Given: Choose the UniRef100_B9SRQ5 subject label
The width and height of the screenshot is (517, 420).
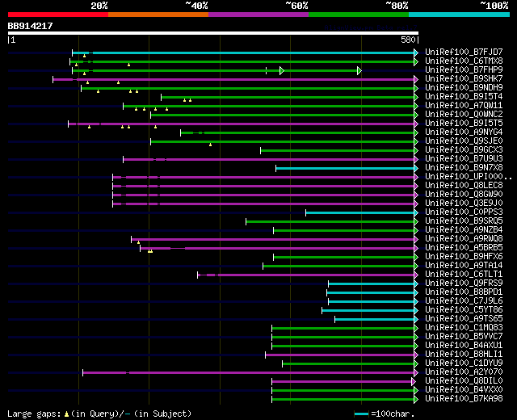Looking at the screenshot, I should click(464, 220).
